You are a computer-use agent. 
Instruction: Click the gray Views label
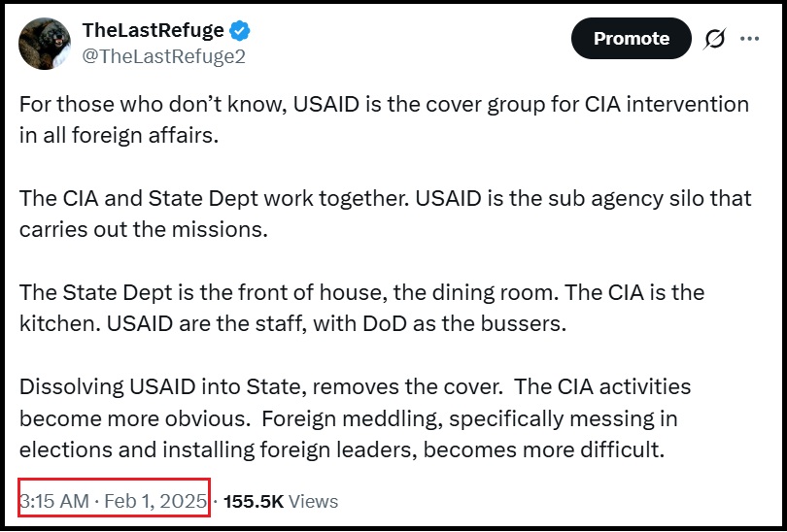313,501
